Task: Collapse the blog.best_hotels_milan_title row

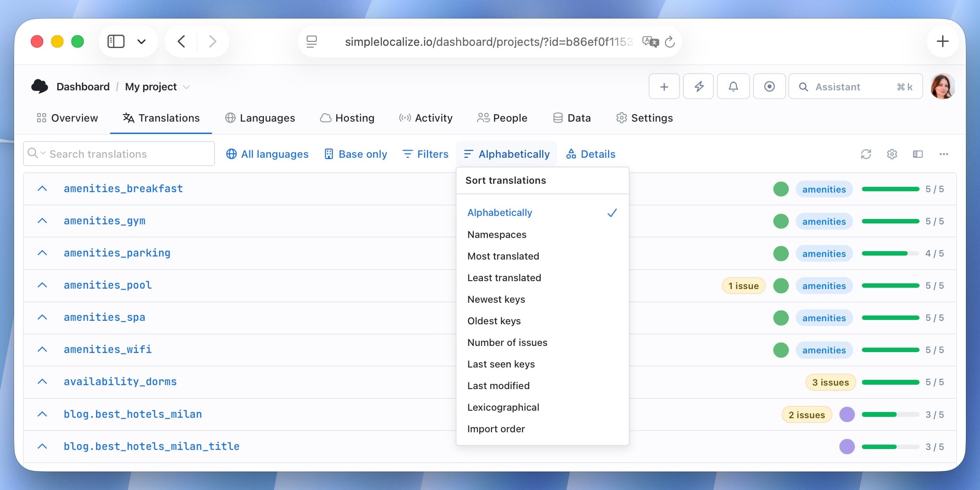Action: [42, 446]
